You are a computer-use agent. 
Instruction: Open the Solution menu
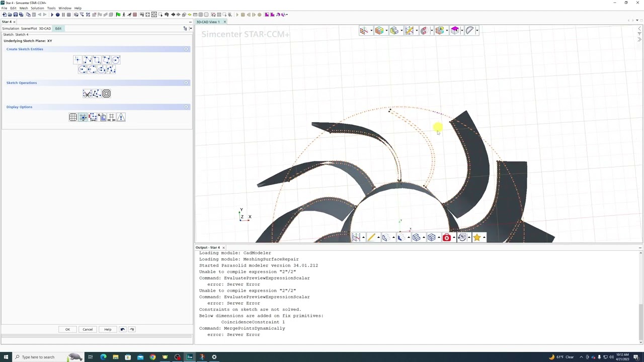[x=37, y=8]
